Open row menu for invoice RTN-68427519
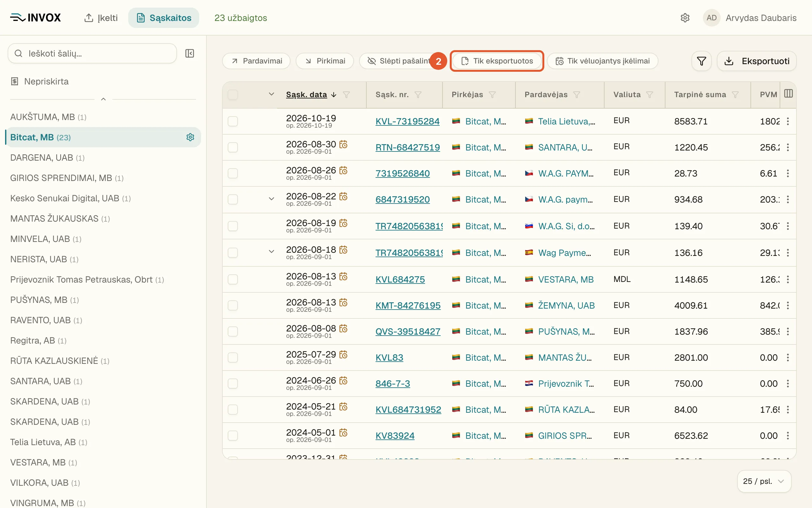 (788, 147)
